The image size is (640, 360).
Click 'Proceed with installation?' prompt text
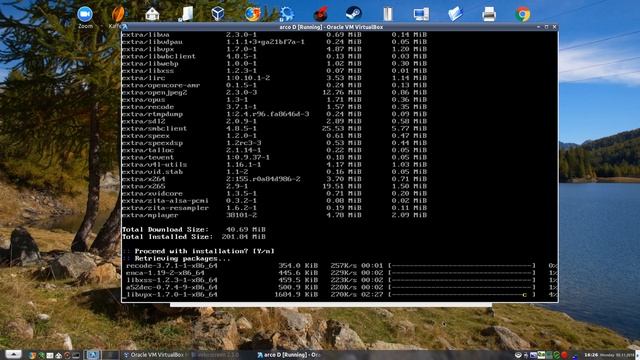[x=204, y=251]
